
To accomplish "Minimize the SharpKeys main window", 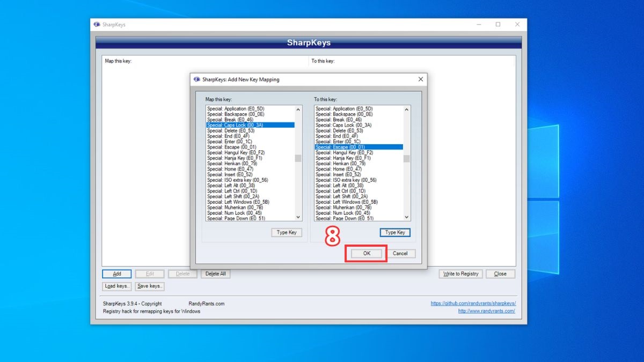I will [x=479, y=25].
